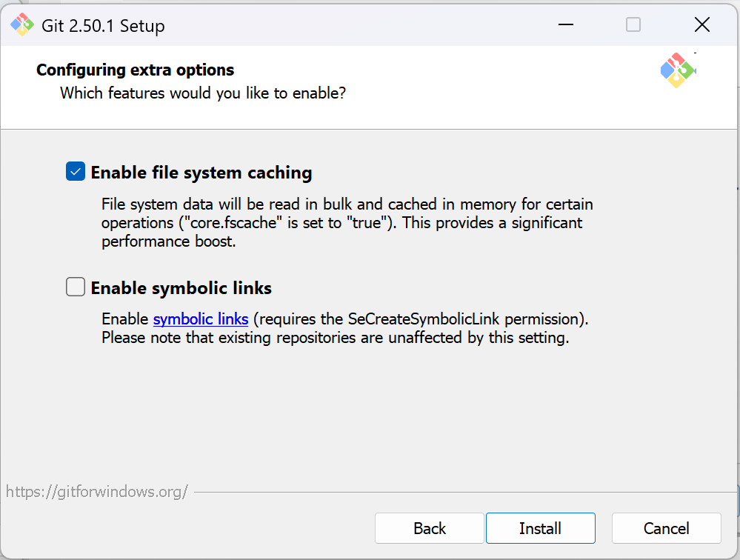Go back to the previous setup page
Image resolution: width=740 pixels, height=560 pixels.
[430, 528]
